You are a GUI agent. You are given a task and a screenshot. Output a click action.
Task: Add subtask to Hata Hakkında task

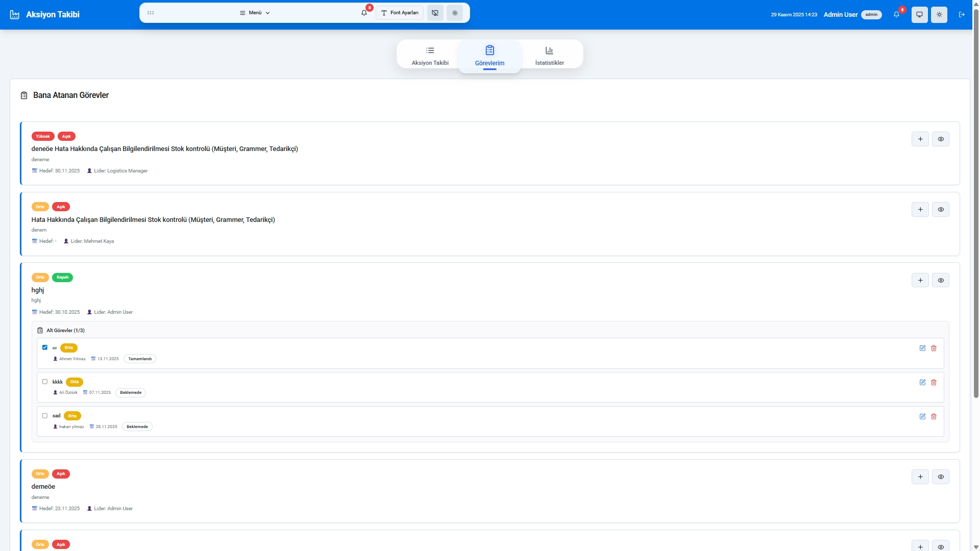coord(920,209)
